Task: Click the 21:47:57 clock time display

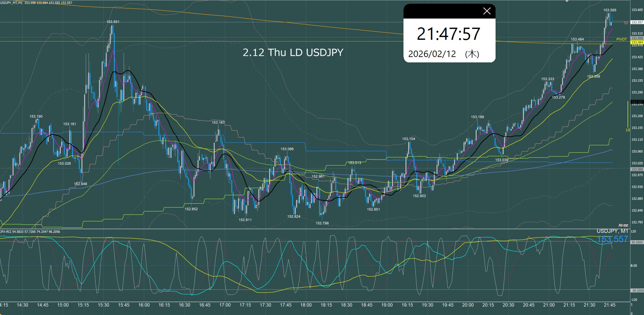Action: tap(448, 34)
